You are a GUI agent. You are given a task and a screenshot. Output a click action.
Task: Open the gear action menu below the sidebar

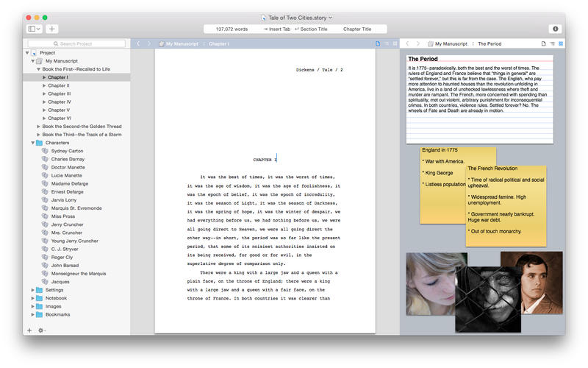click(x=42, y=330)
